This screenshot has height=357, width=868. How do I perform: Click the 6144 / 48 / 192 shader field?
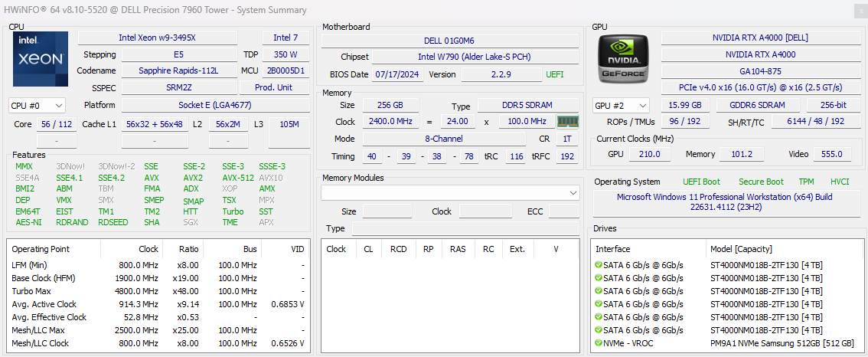pos(815,121)
